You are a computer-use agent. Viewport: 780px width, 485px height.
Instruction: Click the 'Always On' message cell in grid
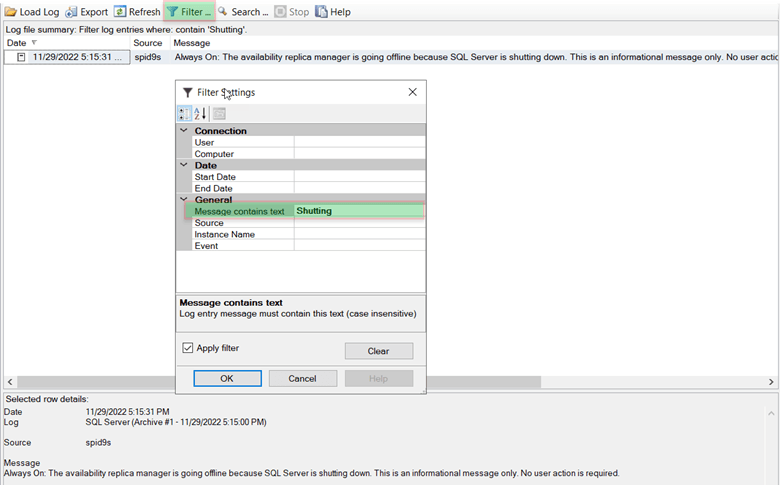pos(475,57)
